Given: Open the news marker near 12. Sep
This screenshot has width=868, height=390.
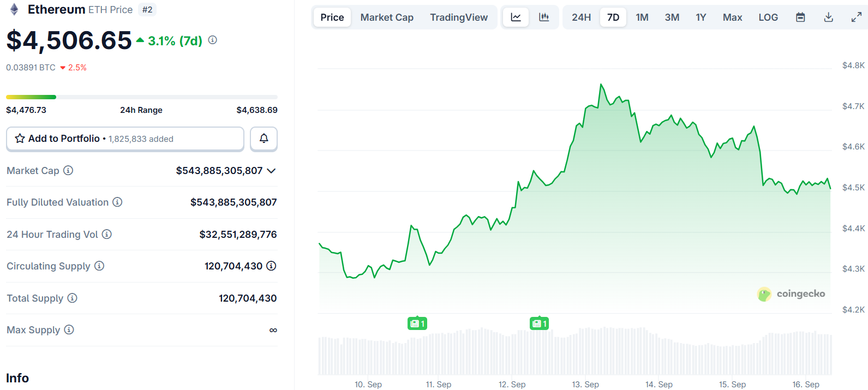Looking at the screenshot, I should pyautogui.click(x=539, y=323).
